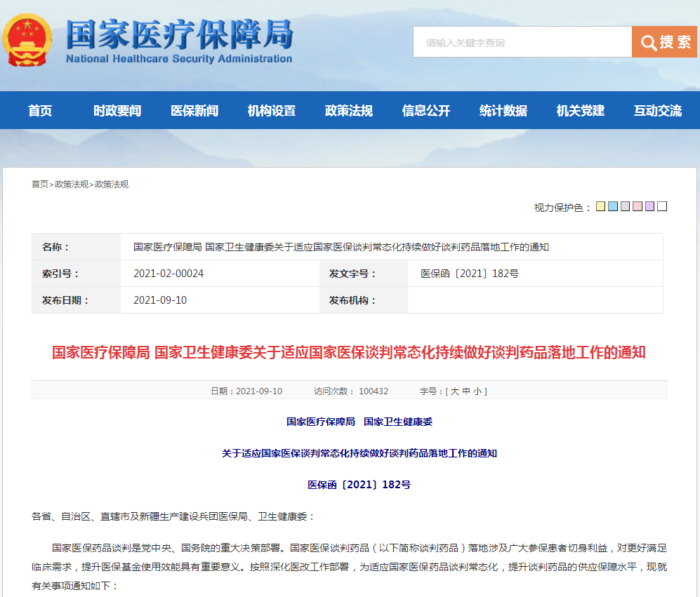Click publish date 2021-09-10 in table

160,300
